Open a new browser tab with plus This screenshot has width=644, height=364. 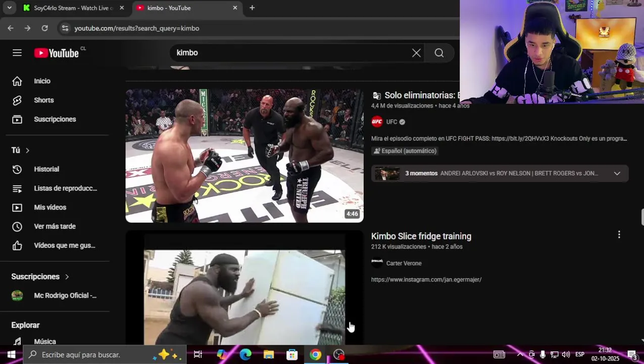pos(252,8)
